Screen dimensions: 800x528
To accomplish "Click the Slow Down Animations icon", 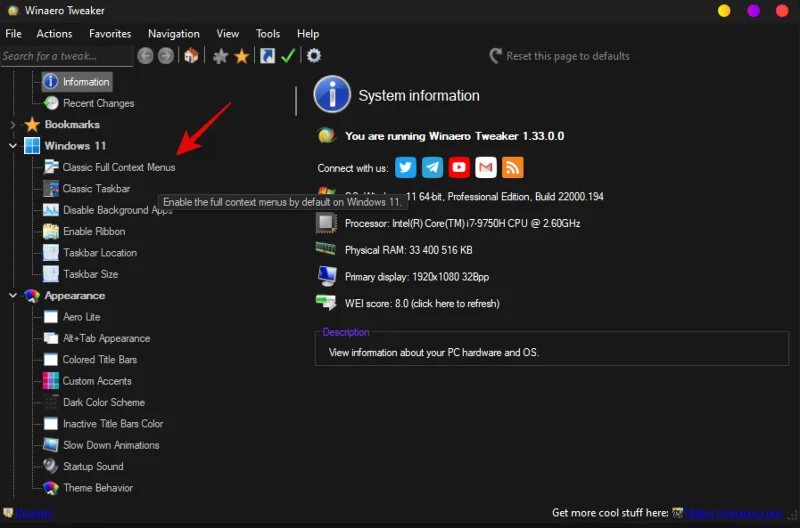I will (x=51, y=445).
